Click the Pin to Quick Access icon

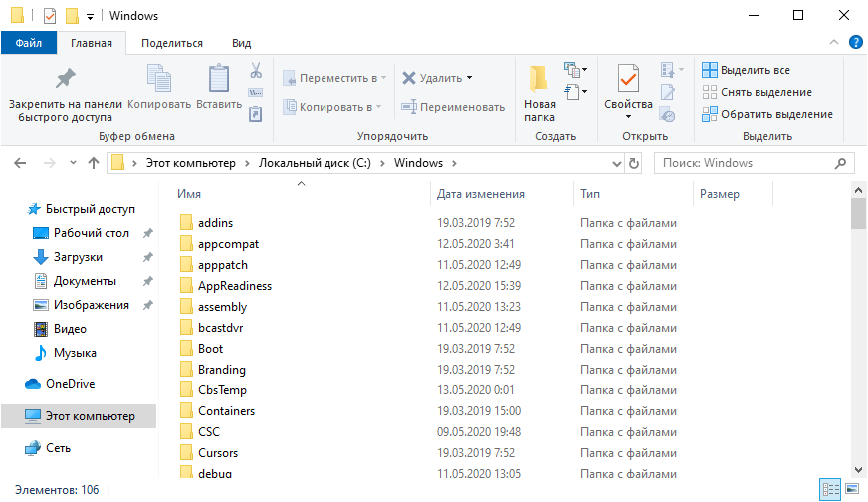coord(65,78)
